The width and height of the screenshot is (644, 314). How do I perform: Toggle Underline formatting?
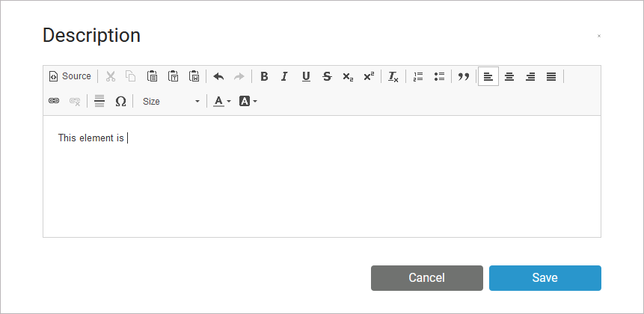306,76
